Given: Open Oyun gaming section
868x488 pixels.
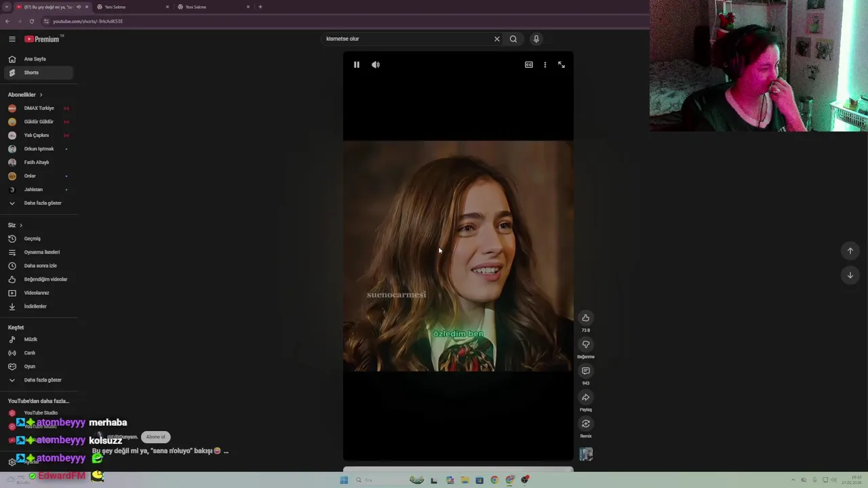Looking at the screenshot, I should coord(39,367).
